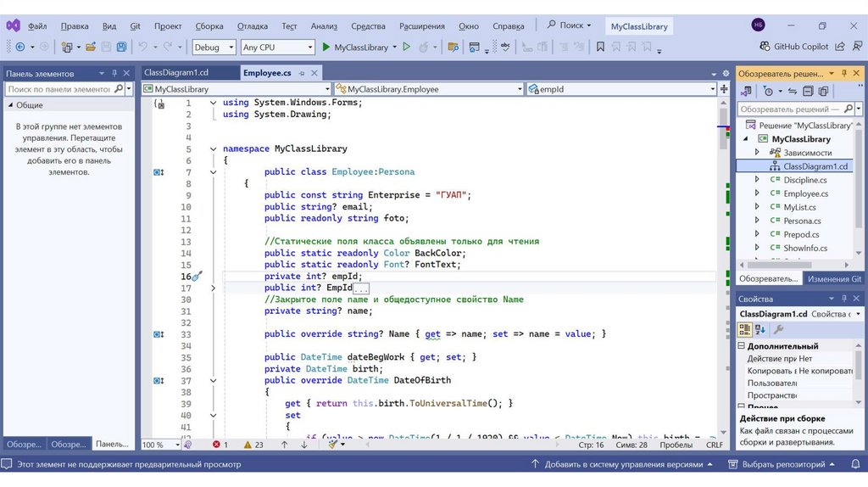This screenshot has height=487, width=868.
Task: Click Добавить в систему управления версиями
Action: (623, 464)
